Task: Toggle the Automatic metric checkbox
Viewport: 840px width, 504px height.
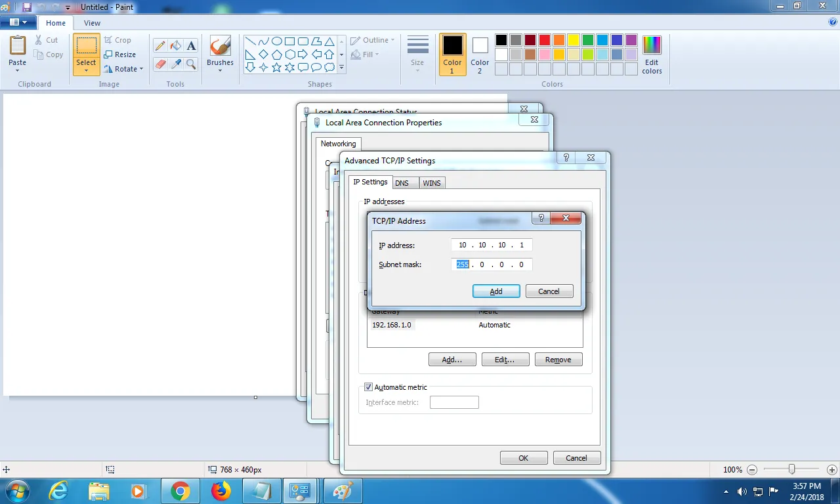Action: pyautogui.click(x=368, y=387)
